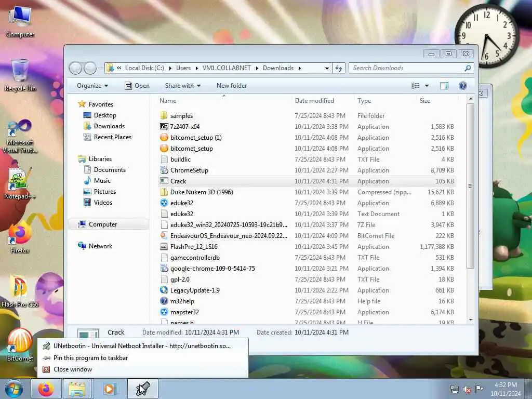Select EndeavourOS torrent file icon
Screen dimensions: 532x399
click(x=164, y=235)
